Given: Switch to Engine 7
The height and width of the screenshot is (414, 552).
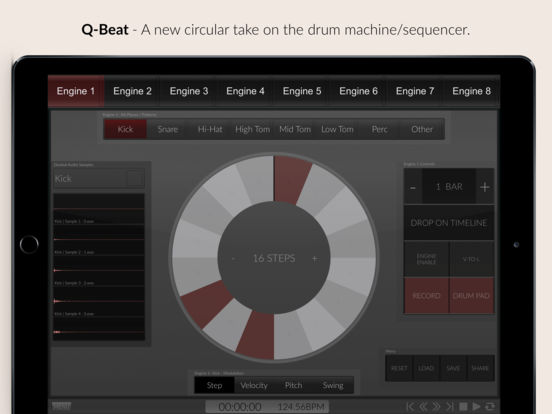Looking at the screenshot, I should coord(415,91).
